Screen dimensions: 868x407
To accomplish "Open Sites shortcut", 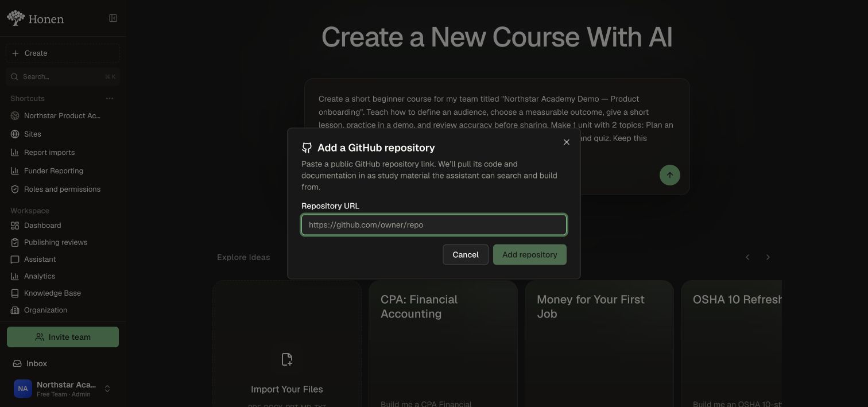I will pyautogui.click(x=63, y=134).
